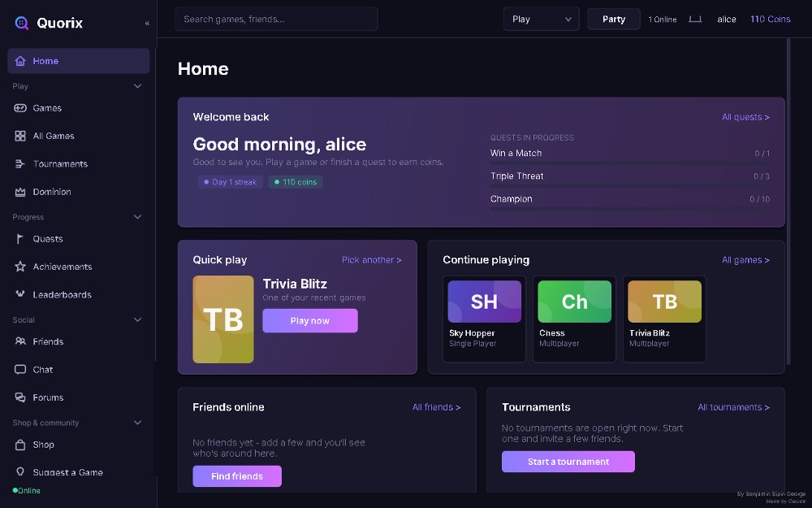Image resolution: width=812 pixels, height=508 pixels.
Task: Click the Good morning, alice heading
Action: [x=279, y=144]
